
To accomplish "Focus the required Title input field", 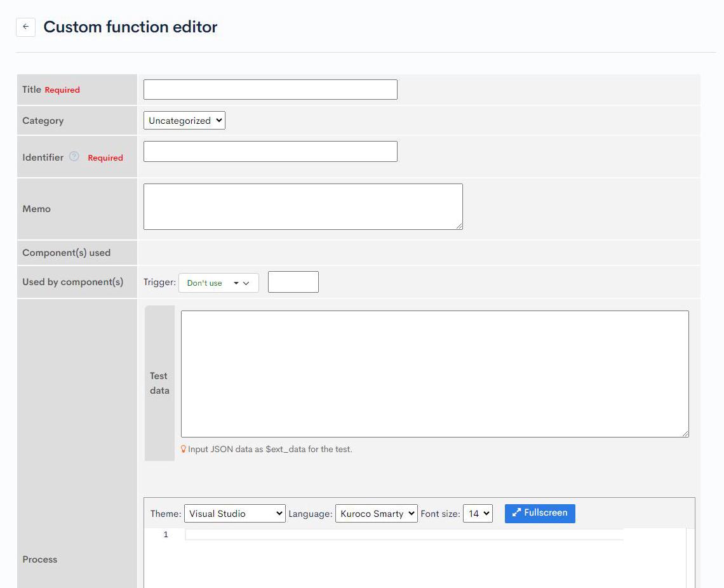I will (x=270, y=89).
